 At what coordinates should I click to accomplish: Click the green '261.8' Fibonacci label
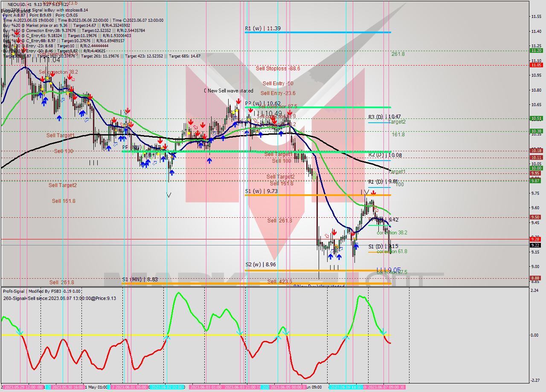tap(398, 54)
